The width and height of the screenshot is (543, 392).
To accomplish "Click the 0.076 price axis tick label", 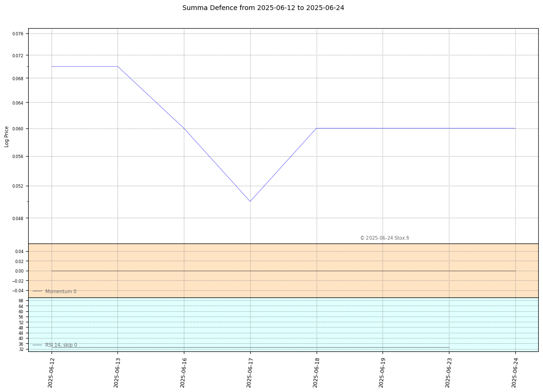I will pyautogui.click(x=18, y=34).
